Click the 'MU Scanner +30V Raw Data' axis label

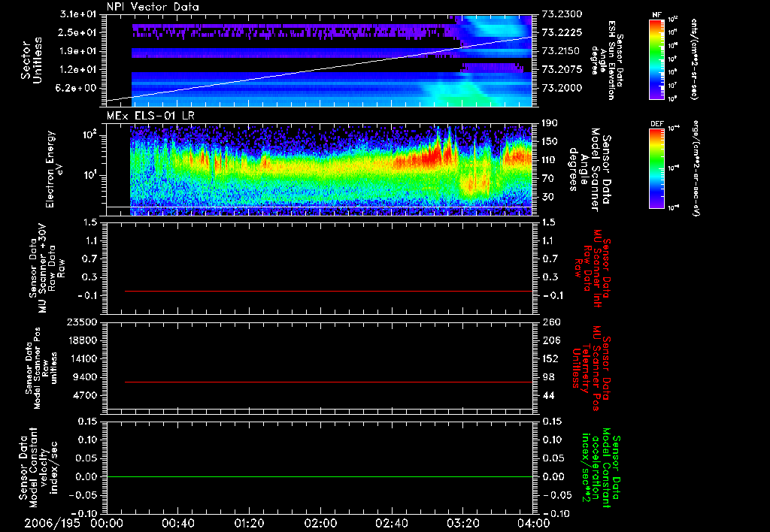click(47, 269)
